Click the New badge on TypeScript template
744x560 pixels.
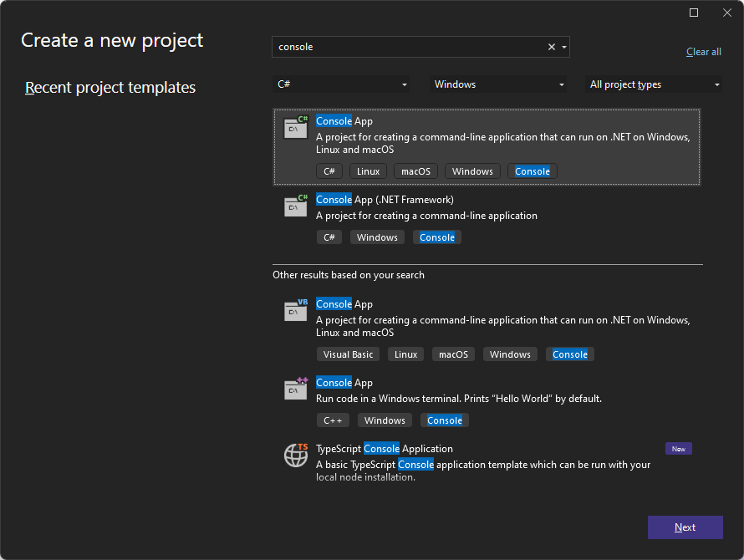pyautogui.click(x=678, y=448)
